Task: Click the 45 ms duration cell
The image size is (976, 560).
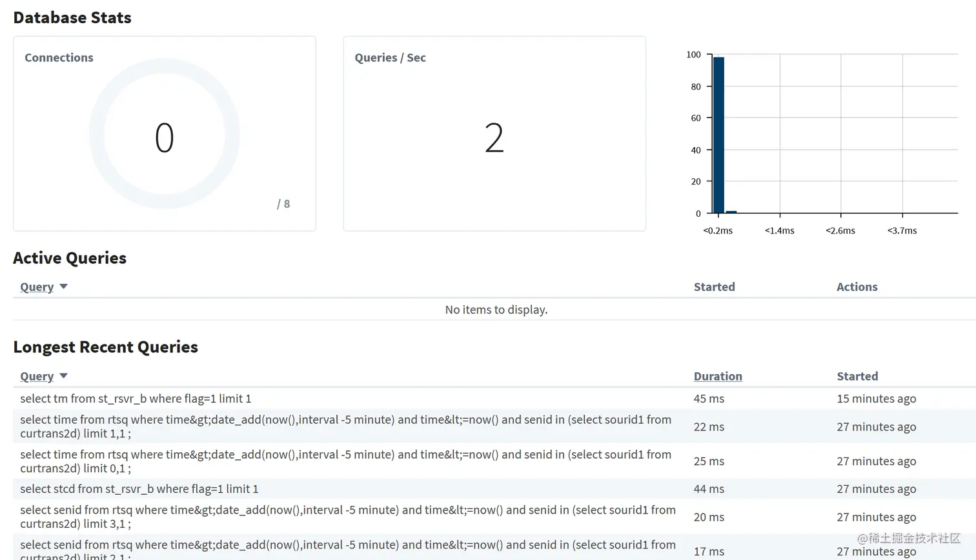Action: (x=709, y=399)
